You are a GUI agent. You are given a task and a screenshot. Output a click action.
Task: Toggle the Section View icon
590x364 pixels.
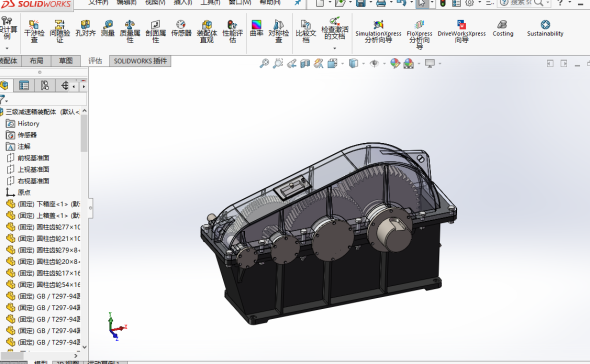click(x=305, y=64)
